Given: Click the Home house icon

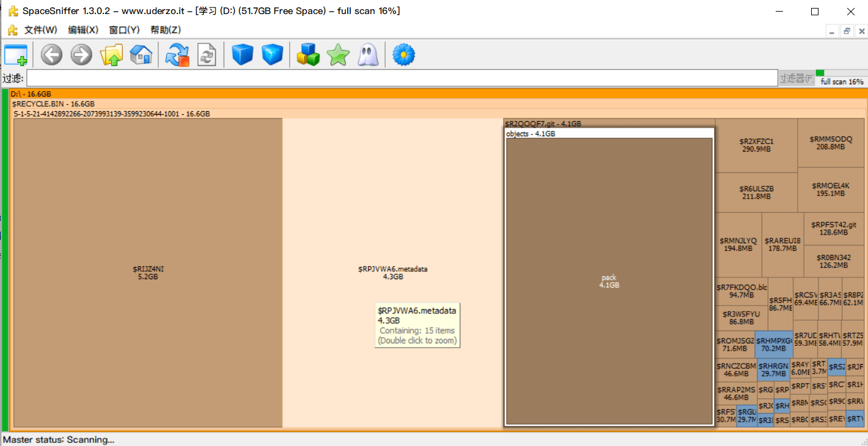Looking at the screenshot, I should point(141,56).
